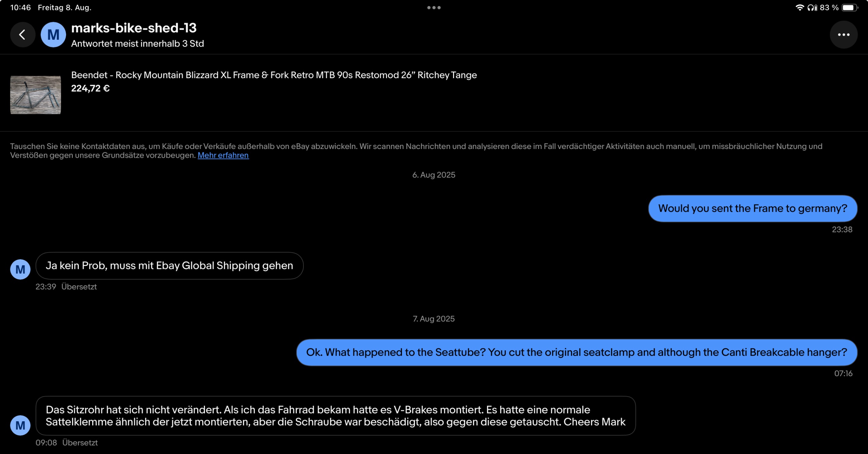Open the three-dot options menu at top right
This screenshot has height=454, width=868.
pos(843,35)
